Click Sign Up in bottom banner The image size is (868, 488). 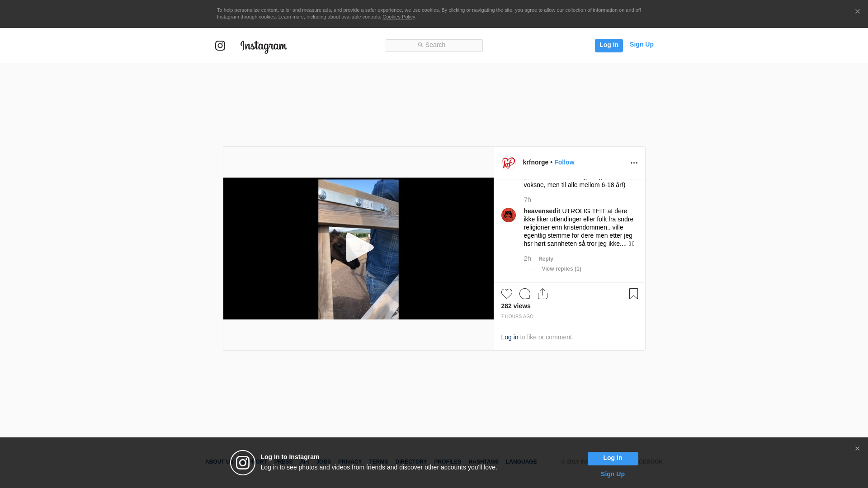point(613,474)
